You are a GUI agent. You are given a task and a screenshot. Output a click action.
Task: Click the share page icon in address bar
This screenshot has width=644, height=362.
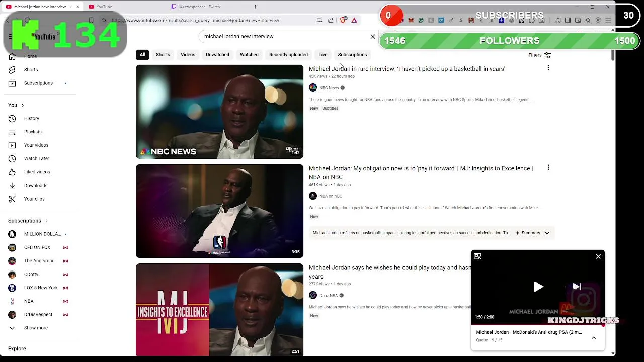(331, 20)
